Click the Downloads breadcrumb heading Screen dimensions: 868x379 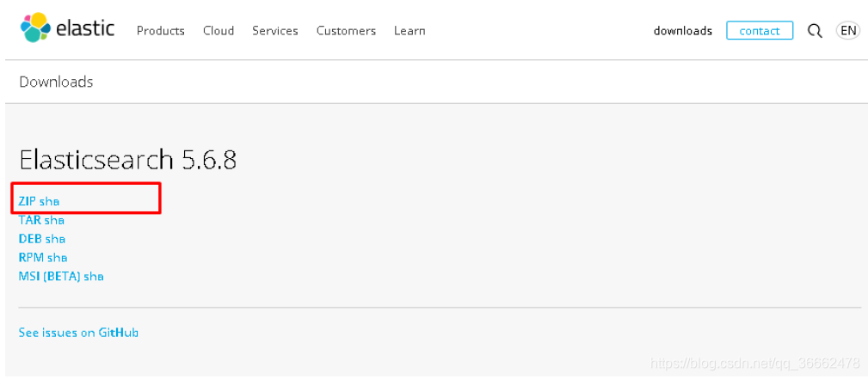56,82
